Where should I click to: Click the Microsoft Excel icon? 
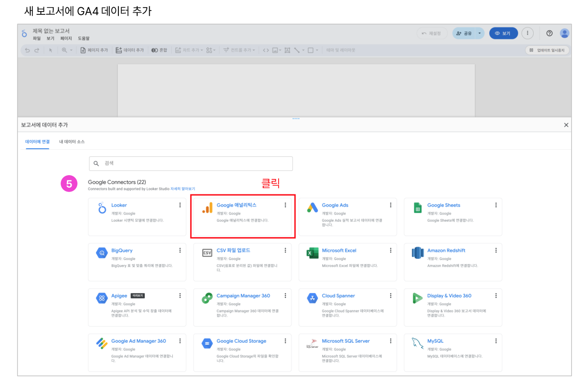[x=312, y=253]
